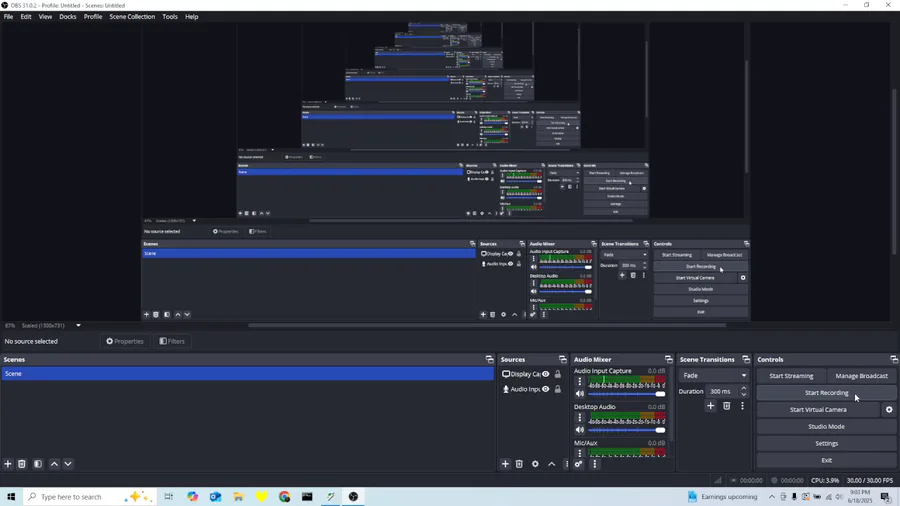
Task: Lock the Display Capture source
Action: click(558, 374)
